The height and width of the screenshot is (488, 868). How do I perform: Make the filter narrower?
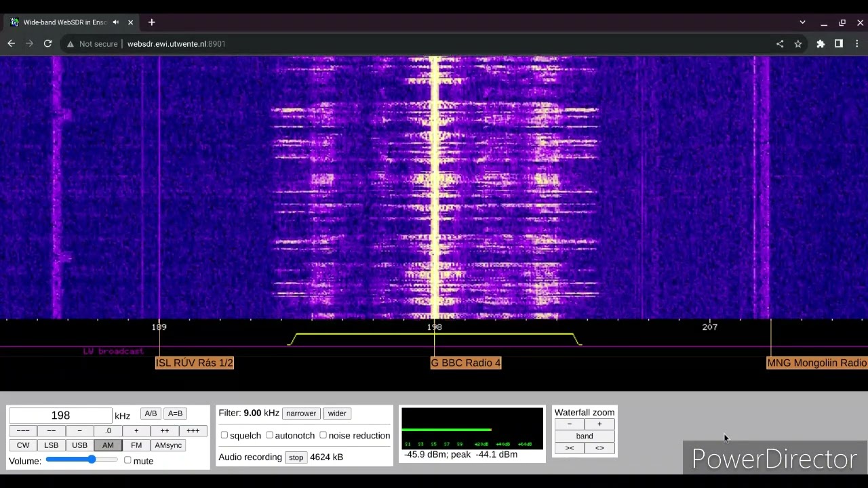[301, 413]
